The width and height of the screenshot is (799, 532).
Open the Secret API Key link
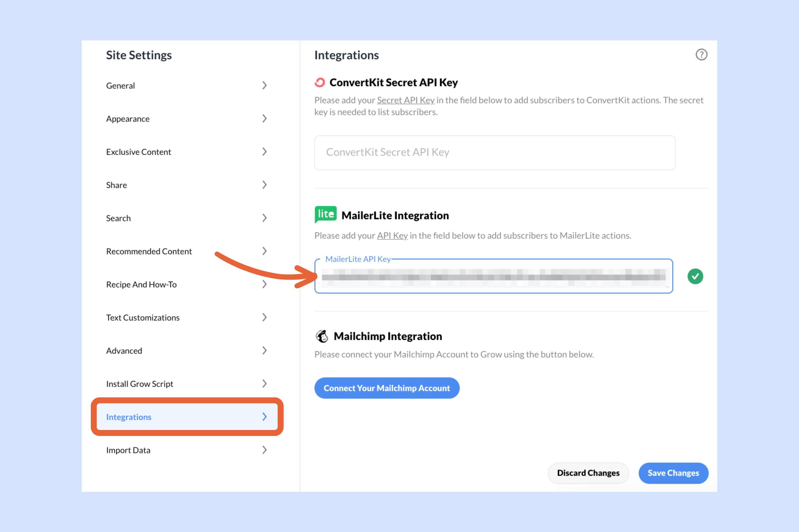pos(405,100)
